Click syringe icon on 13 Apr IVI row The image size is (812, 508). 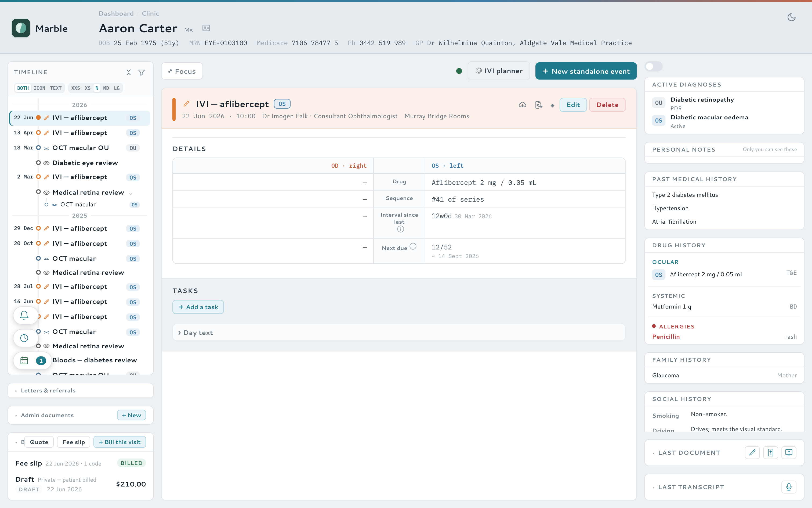47,133
